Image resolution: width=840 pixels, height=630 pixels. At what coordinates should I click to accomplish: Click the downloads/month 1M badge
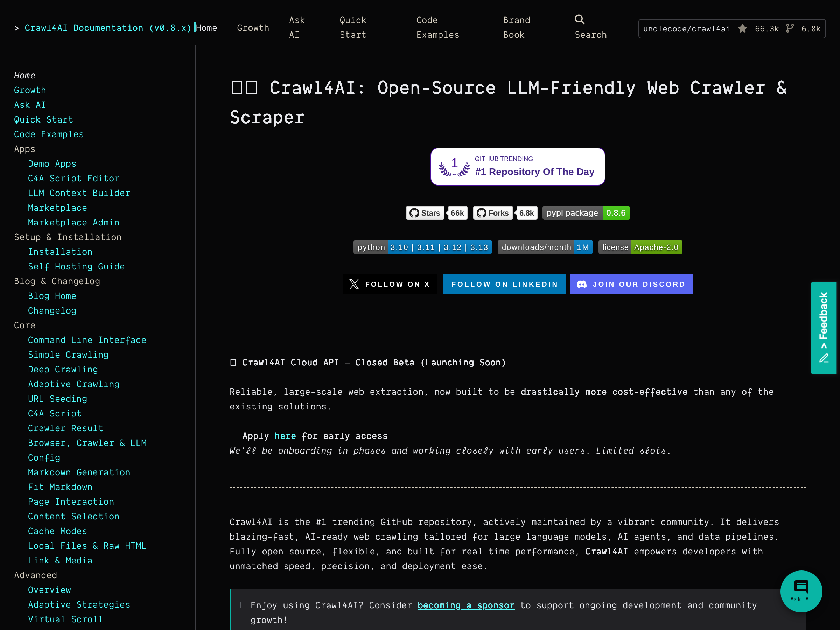tap(545, 247)
